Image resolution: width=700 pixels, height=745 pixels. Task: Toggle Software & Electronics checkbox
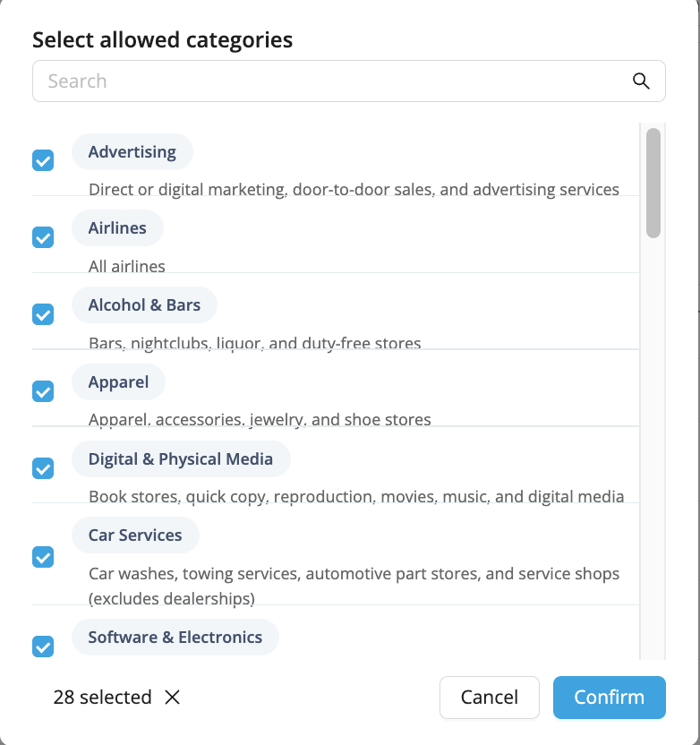(43, 647)
